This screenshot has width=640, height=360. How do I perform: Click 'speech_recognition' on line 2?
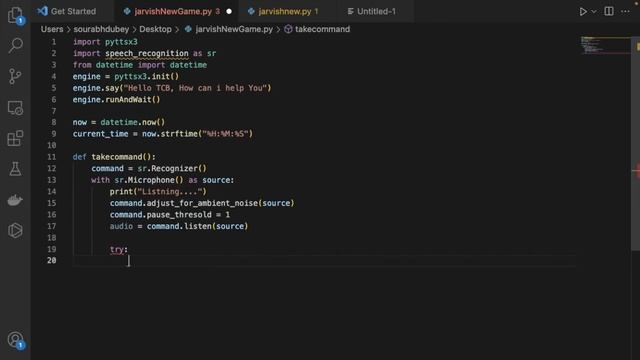147,53
